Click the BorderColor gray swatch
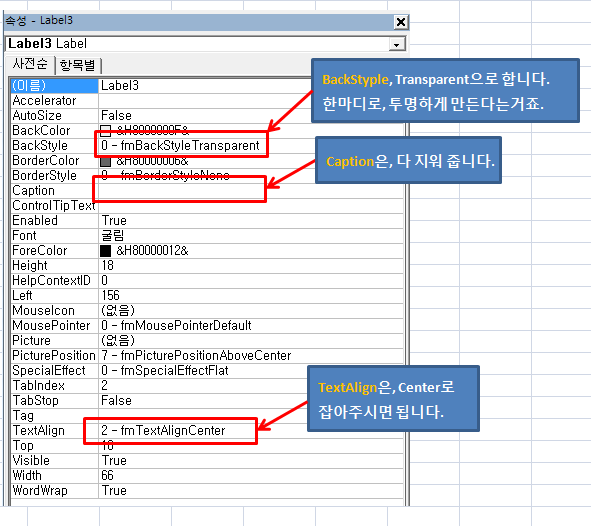The image size is (591, 526). [106, 161]
